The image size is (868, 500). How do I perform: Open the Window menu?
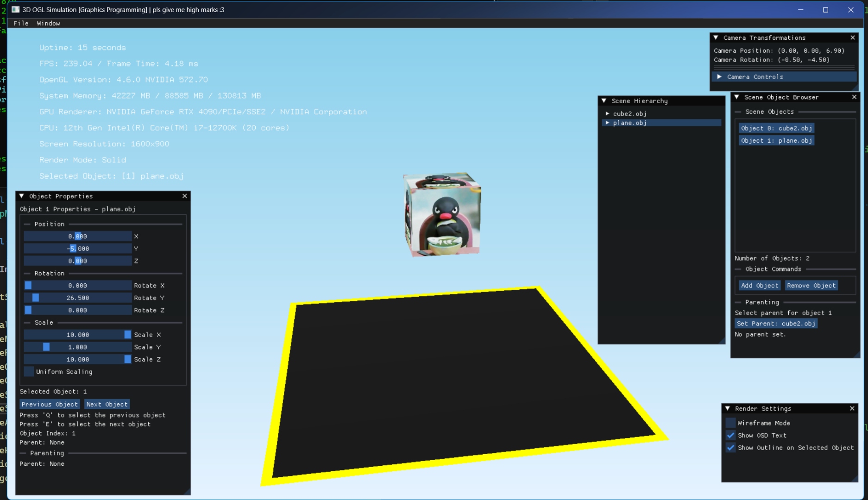(48, 23)
